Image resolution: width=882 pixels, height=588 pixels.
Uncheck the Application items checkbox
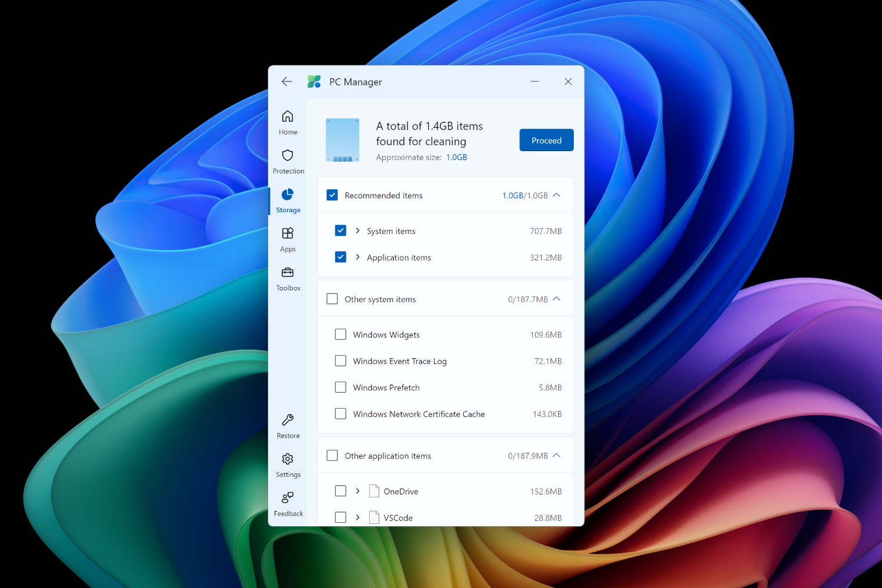click(x=340, y=257)
